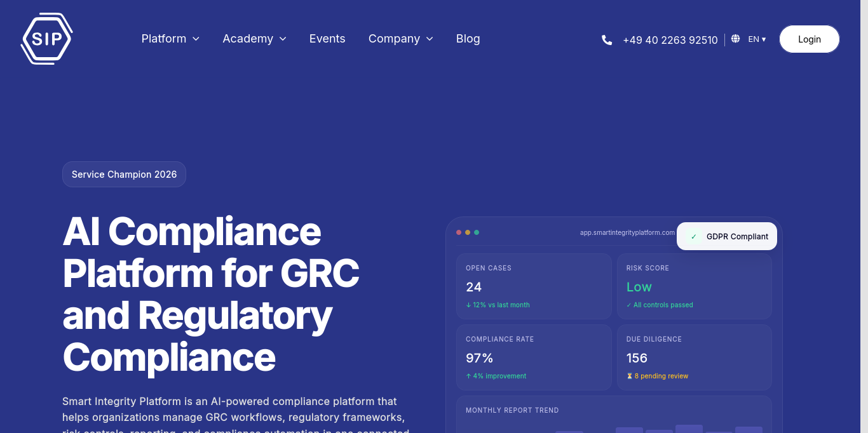The height and width of the screenshot is (433, 868).
Task: Click the 'Low' risk score value
Action: [639, 287]
